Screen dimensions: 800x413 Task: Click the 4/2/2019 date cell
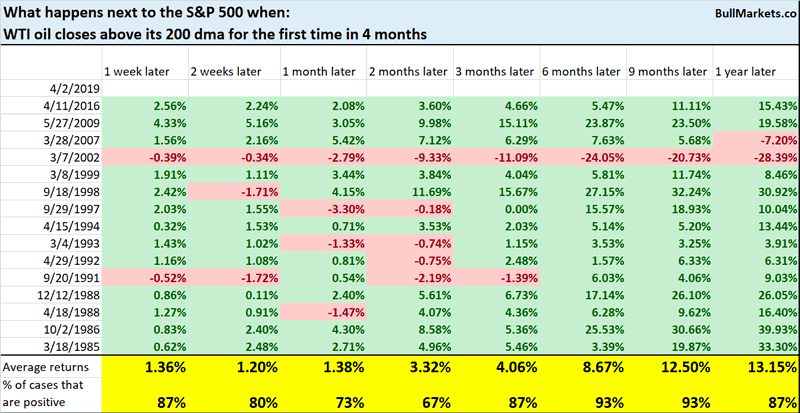tap(67, 89)
